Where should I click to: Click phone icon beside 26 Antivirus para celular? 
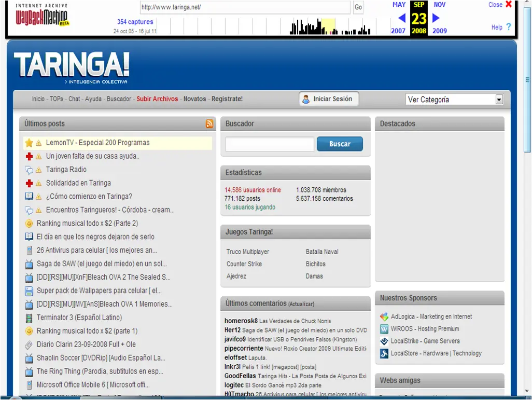pos(29,250)
